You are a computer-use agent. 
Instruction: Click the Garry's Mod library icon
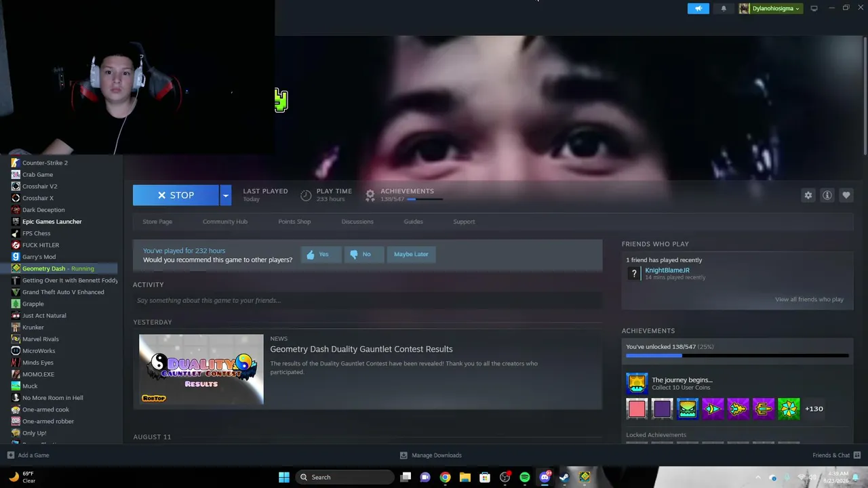(16, 257)
